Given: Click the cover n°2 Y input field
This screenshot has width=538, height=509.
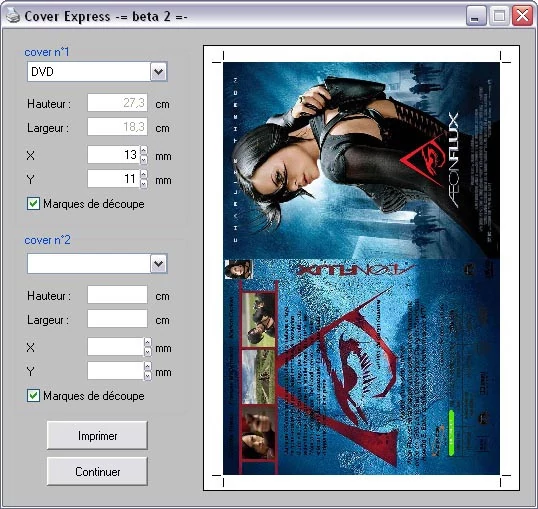Looking at the screenshot, I should pyautogui.click(x=116, y=371).
